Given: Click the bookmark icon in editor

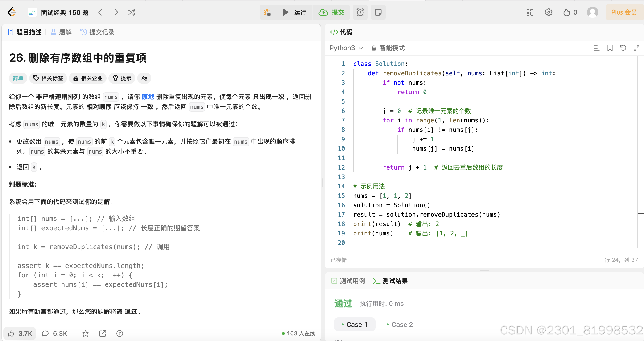Looking at the screenshot, I should (610, 48).
